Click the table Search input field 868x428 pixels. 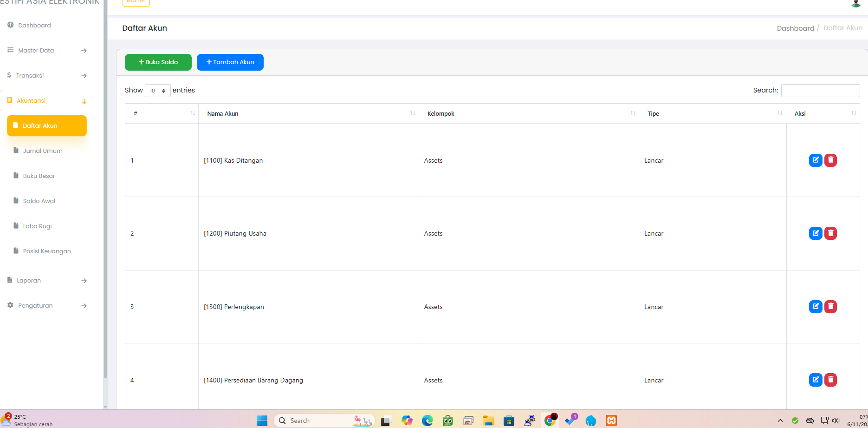tap(820, 91)
